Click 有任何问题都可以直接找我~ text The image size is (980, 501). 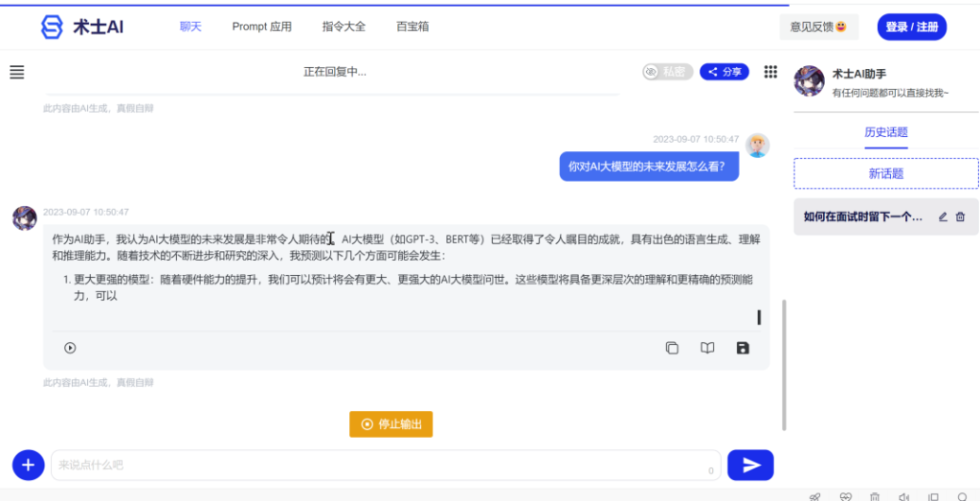pyautogui.click(x=891, y=93)
